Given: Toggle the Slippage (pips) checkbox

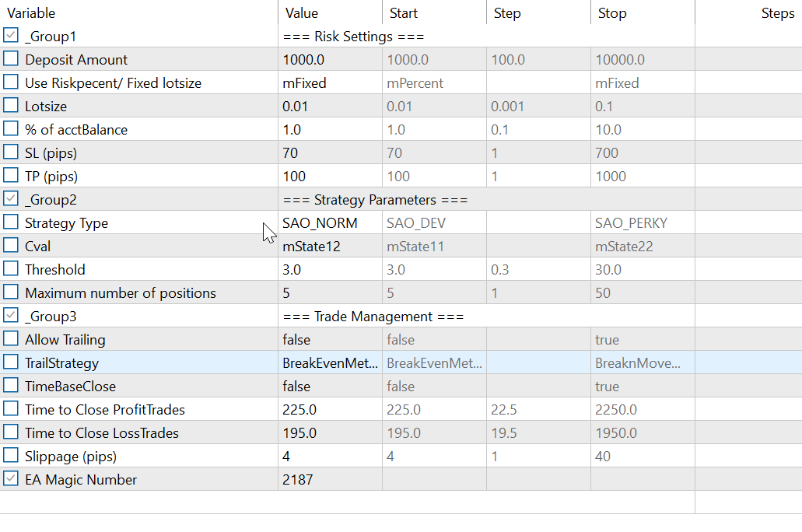Looking at the screenshot, I should click(x=11, y=456).
